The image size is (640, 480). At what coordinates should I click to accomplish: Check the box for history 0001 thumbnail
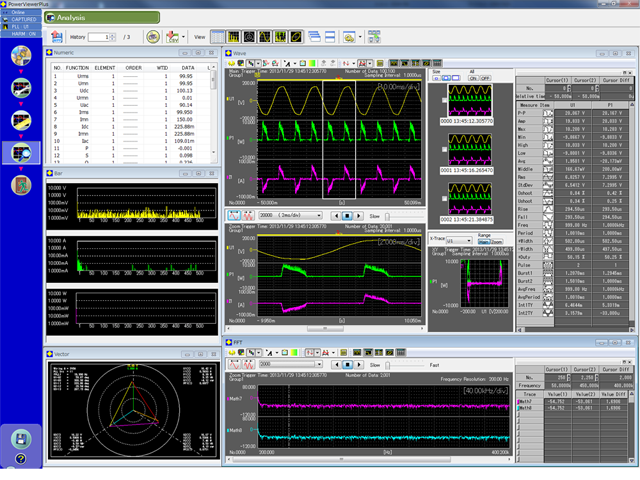pos(444,149)
